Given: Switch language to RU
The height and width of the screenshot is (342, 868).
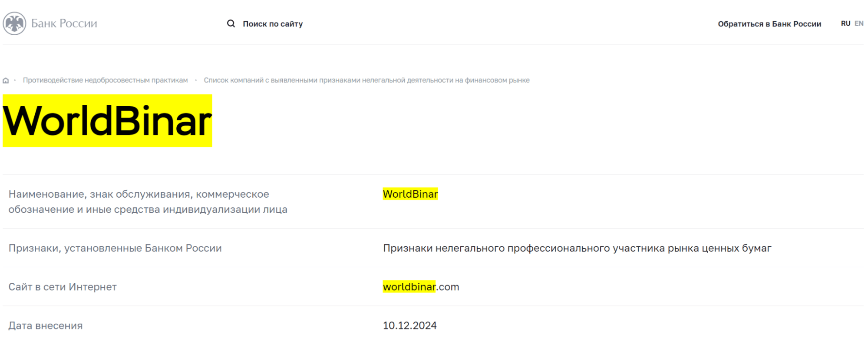Looking at the screenshot, I should tap(845, 23).
